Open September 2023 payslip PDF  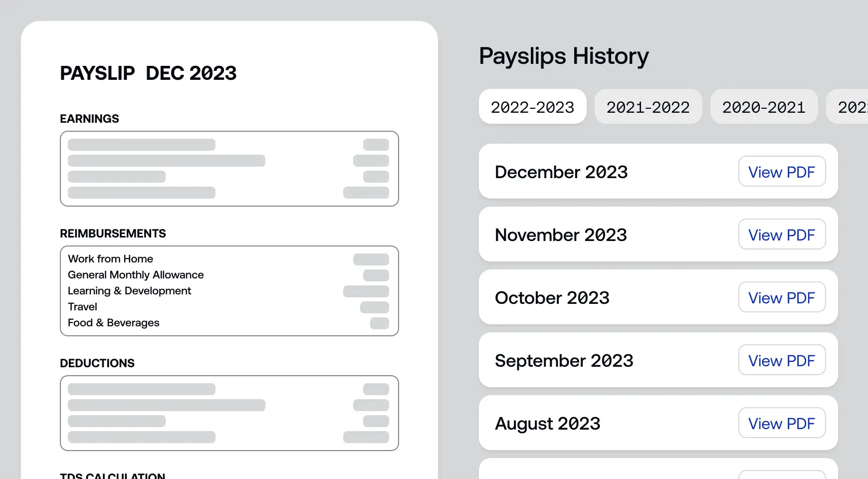[782, 360]
